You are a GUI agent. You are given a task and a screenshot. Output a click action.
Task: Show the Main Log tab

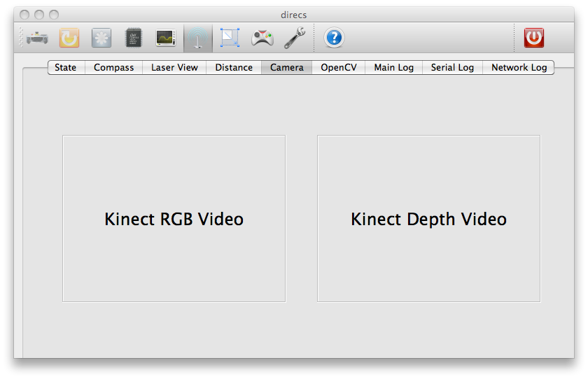393,67
